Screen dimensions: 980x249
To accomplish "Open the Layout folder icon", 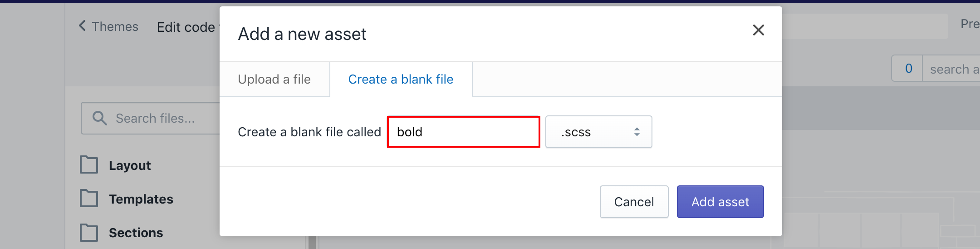I will tap(89, 165).
